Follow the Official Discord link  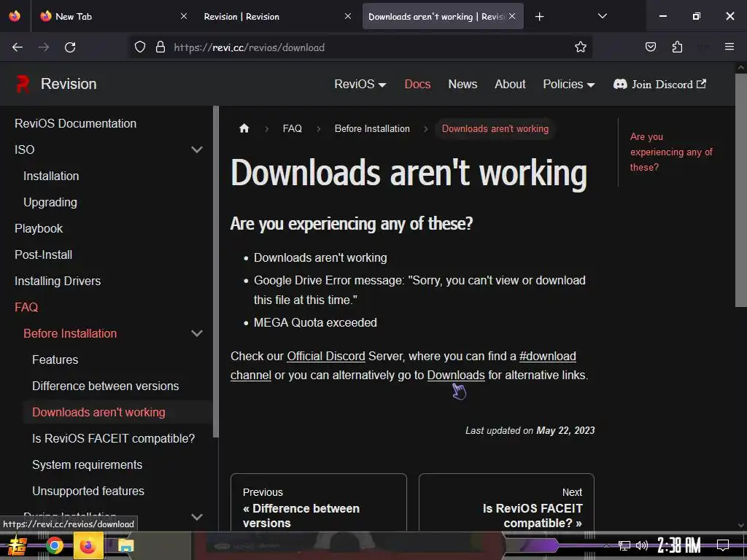coord(326,356)
